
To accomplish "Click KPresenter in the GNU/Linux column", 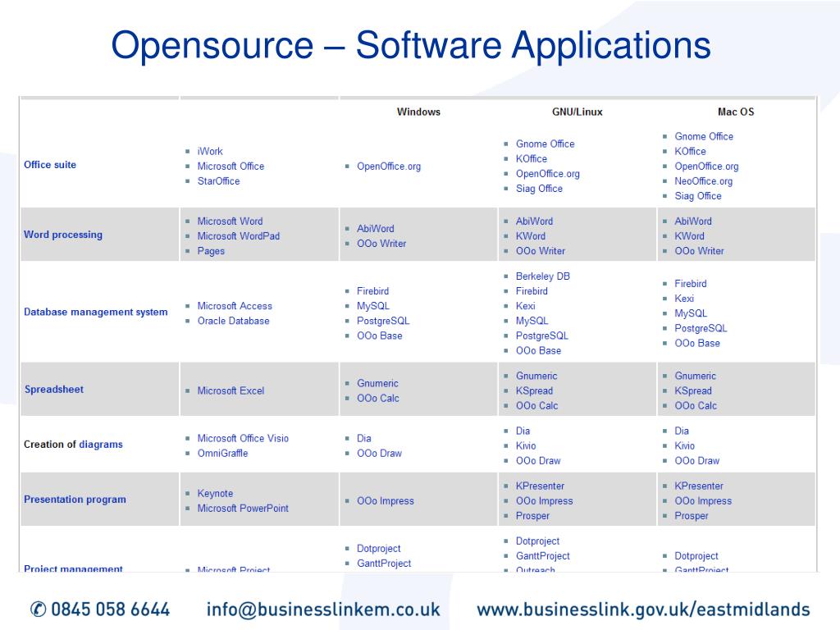I will (540, 486).
